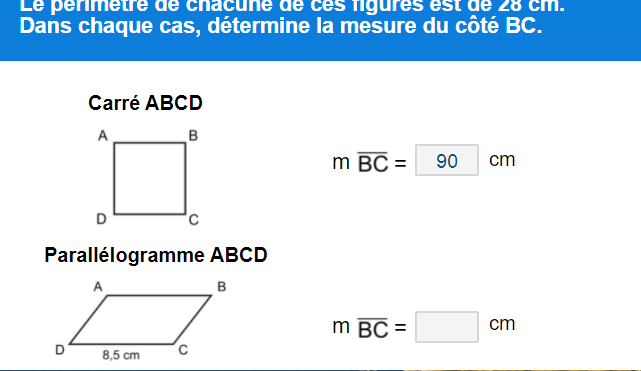Click vertex label A of the square

103,136
